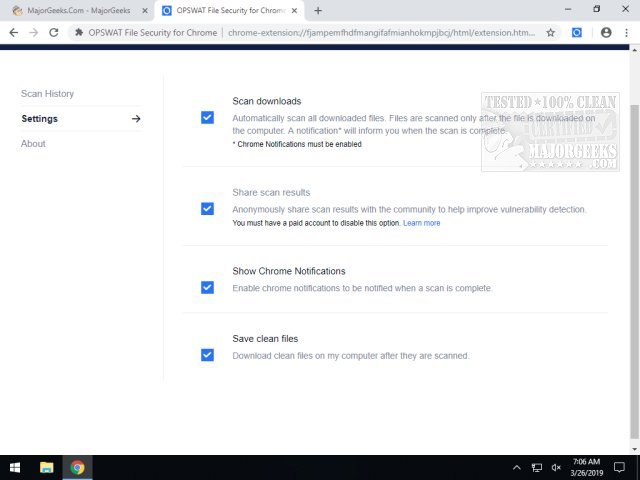This screenshot has width=640, height=480.
Task: Restore down the Chrome window
Action: (597, 9)
